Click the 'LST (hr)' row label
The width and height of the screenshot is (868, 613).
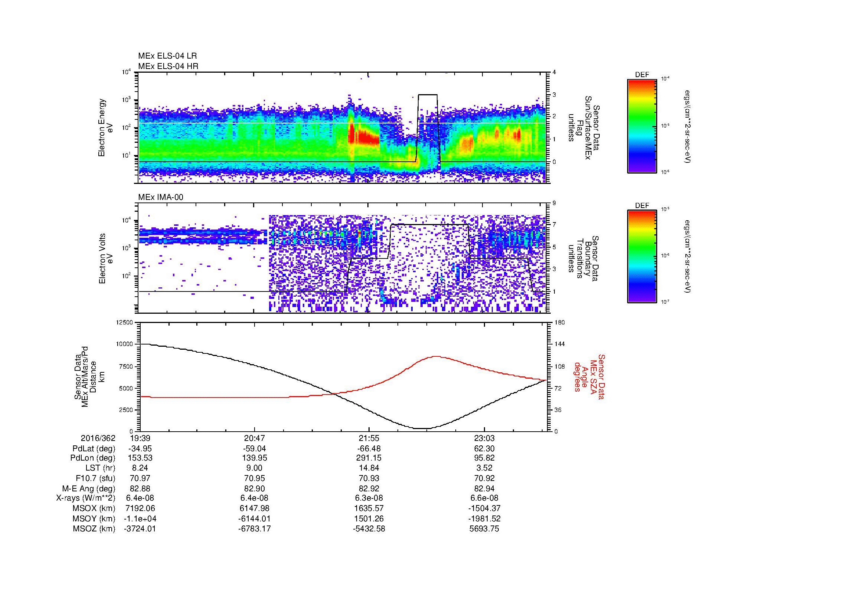(100, 469)
